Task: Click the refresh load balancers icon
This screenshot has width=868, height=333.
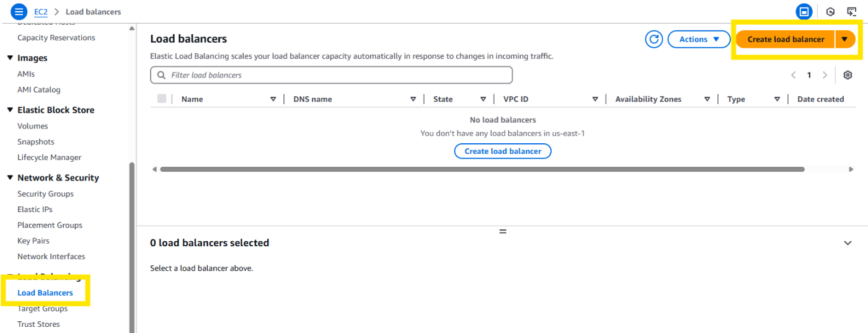Action: click(654, 39)
